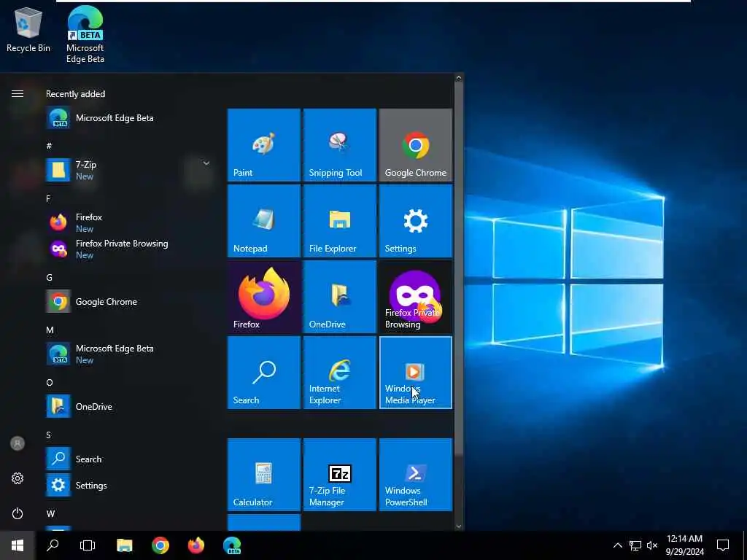Open Google Chrome in app list
This screenshot has height=560, width=747.
(128, 301)
